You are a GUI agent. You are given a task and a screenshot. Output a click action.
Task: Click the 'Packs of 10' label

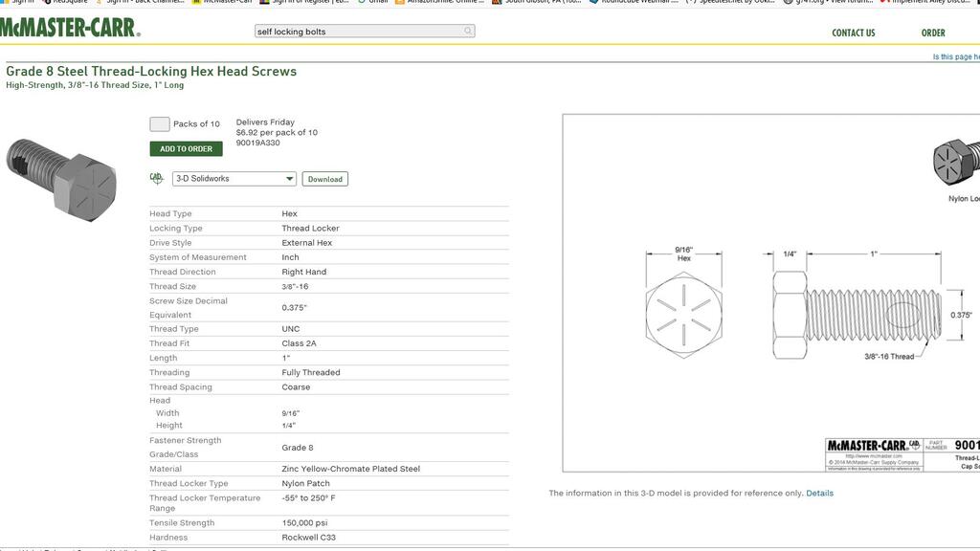[196, 123]
